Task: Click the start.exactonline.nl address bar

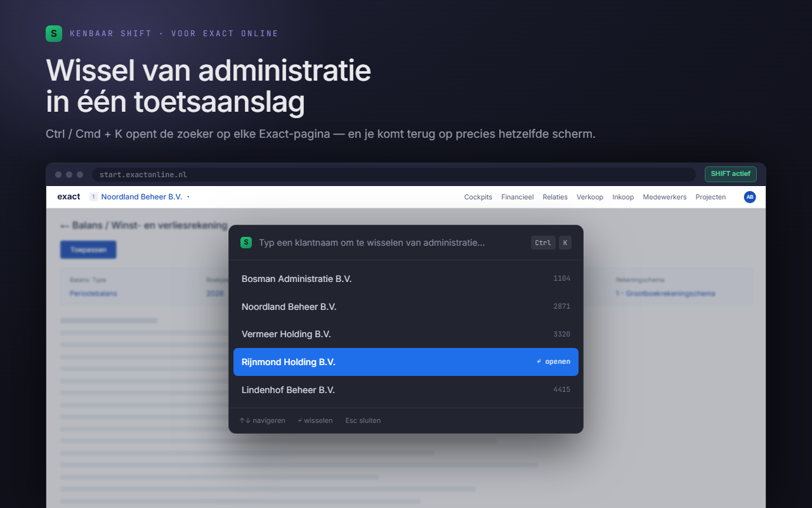Action: [394, 175]
